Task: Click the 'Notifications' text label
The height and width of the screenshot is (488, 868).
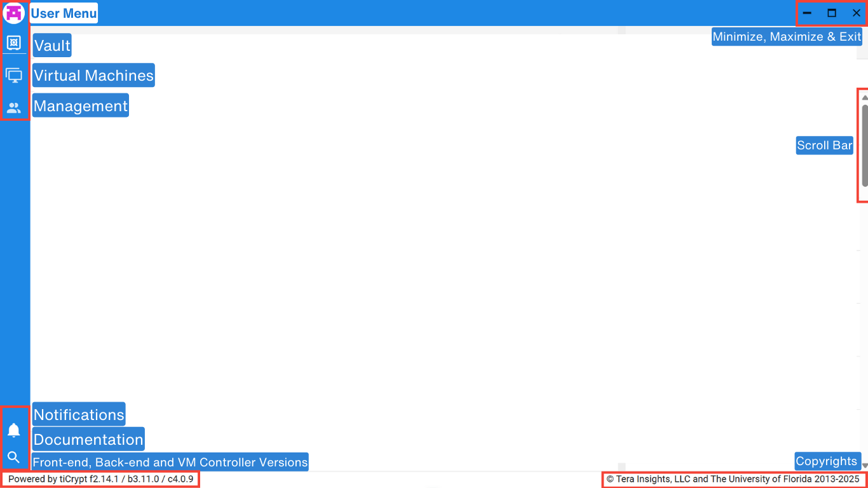Action: coord(79,415)
